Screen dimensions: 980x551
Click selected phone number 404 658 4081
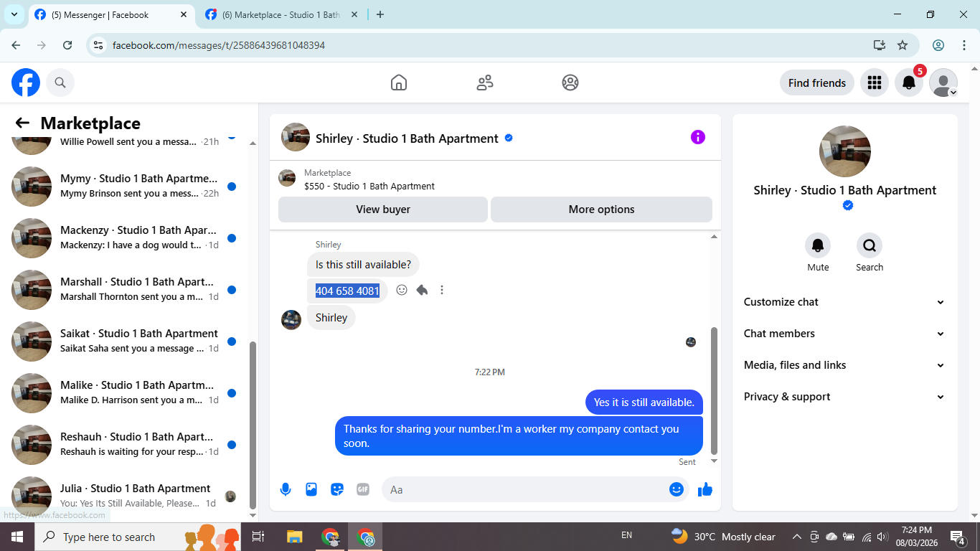pyautogui.click(x=347, y=291)
